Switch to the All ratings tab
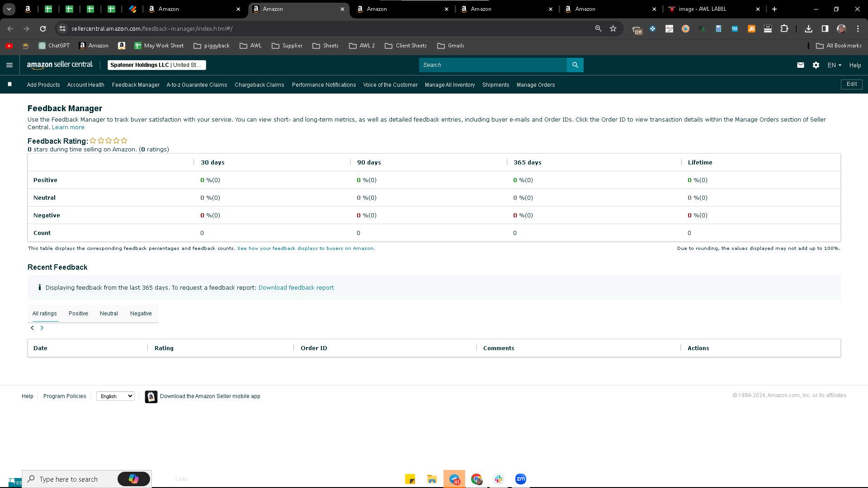 point(45,314)
